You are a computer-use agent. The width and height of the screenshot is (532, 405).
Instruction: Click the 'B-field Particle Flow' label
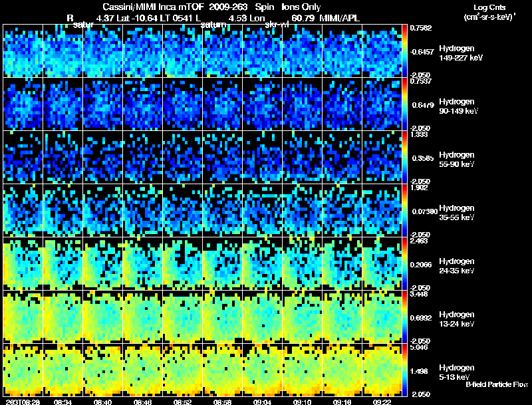click(497, 384)
